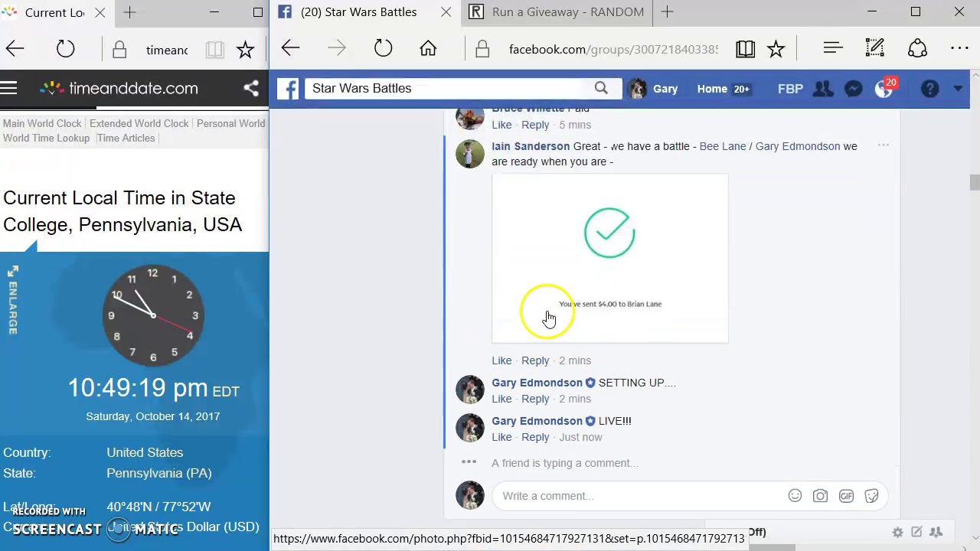
Task: Click the Facebook logo
Action: click(x=288, y=89)
